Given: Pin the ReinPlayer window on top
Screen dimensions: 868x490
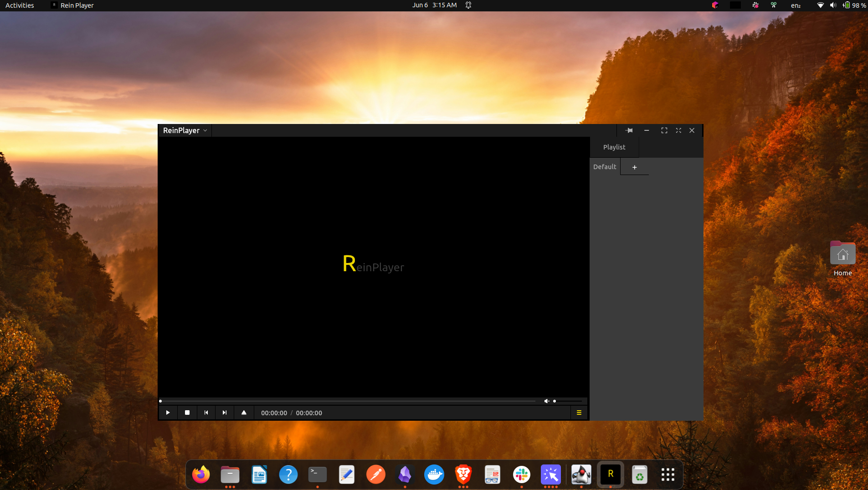Looking at the screenshot, I should click(629, 130).
